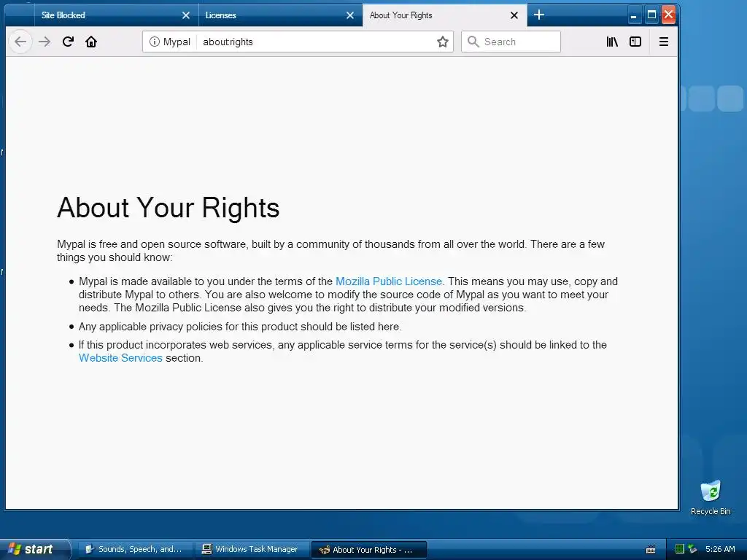Open the Recycle Bin desktop icon
This screenshot has width=747, height=560.
(x=711, y=497)
